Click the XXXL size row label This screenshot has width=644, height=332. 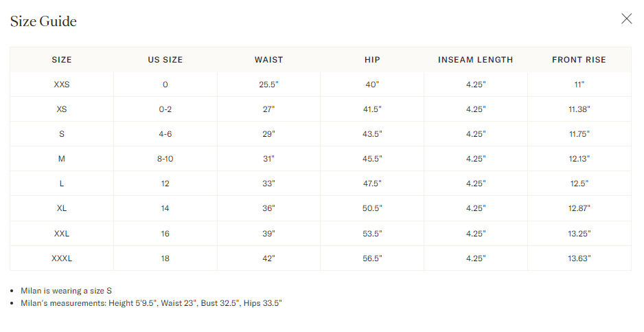click(62, 258)
